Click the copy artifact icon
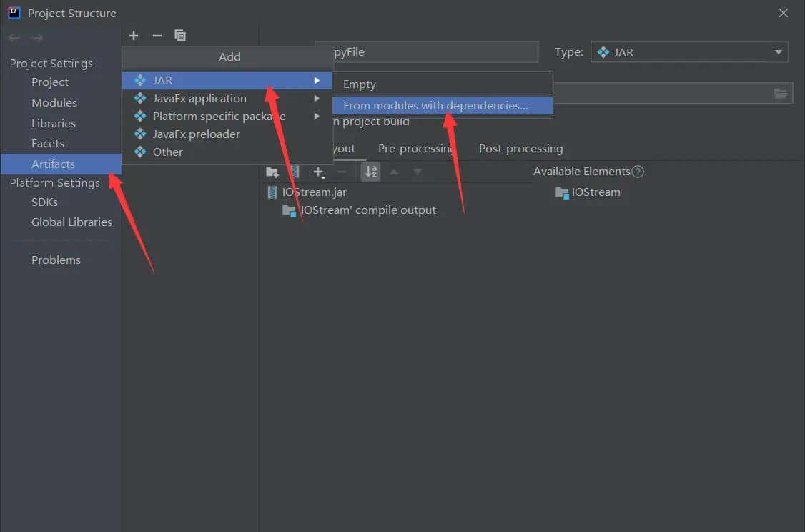 180,36
